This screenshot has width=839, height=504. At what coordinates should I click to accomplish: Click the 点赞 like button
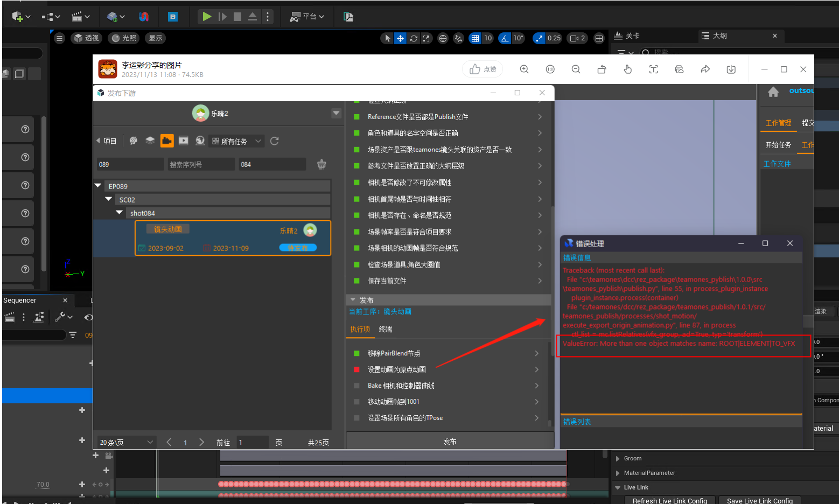point(483,69)
